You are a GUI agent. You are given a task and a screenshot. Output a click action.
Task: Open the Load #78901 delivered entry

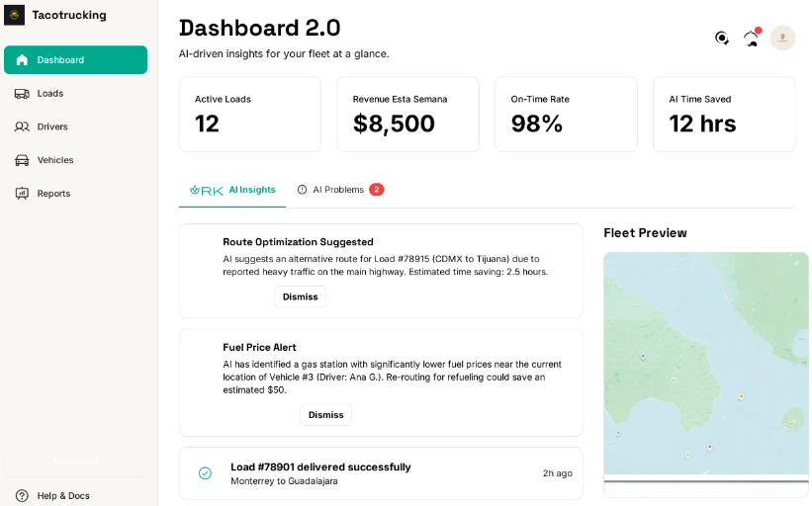381,473
